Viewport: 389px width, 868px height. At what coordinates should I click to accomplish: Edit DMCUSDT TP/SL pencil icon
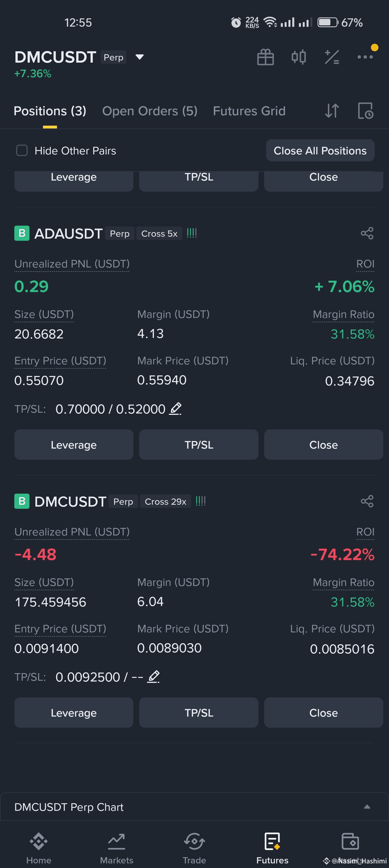tap(153, 677)
